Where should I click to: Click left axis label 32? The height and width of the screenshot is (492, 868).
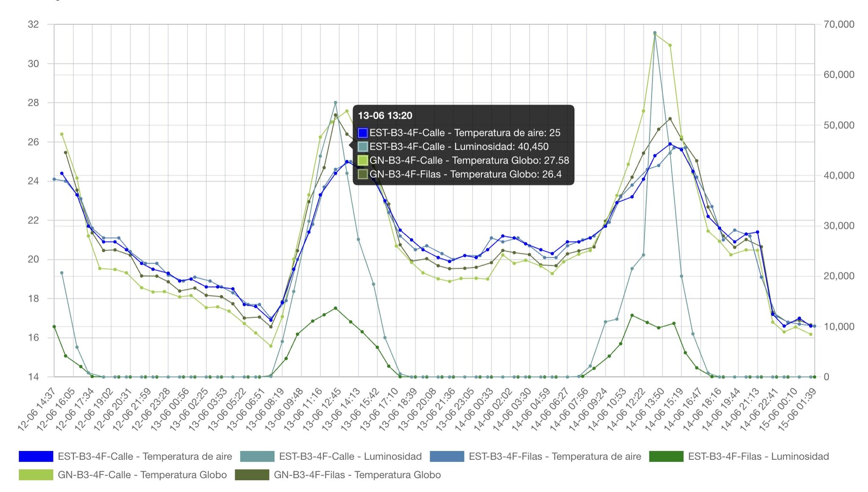pyautogui.click(x=33, y=25)
